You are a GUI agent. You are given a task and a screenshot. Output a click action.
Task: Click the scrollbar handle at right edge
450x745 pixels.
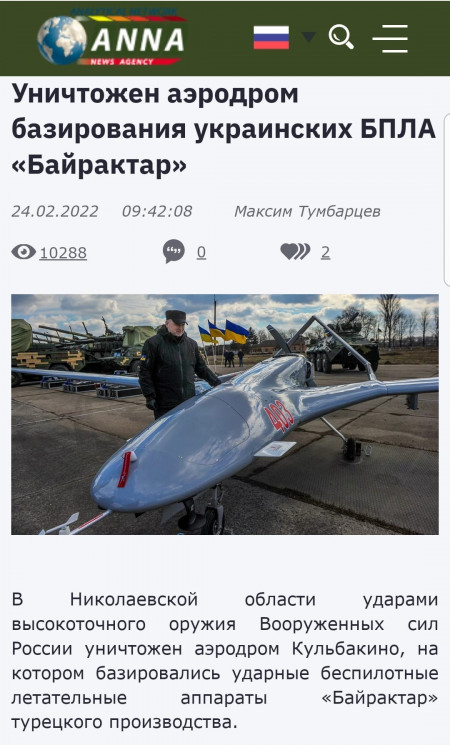447,200
